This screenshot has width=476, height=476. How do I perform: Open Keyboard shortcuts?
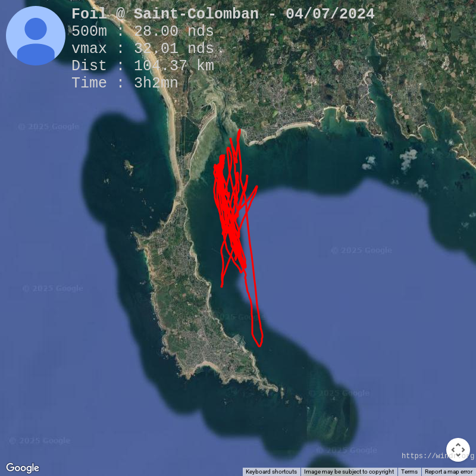pyautogui.click(x=271, y=471)
